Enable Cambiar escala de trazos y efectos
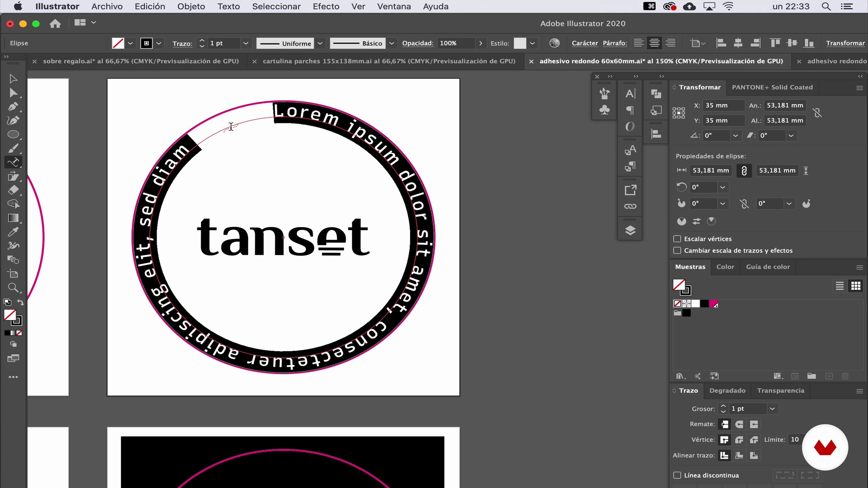The height and width of the screenshot is (488, 868). coord(677,251)
